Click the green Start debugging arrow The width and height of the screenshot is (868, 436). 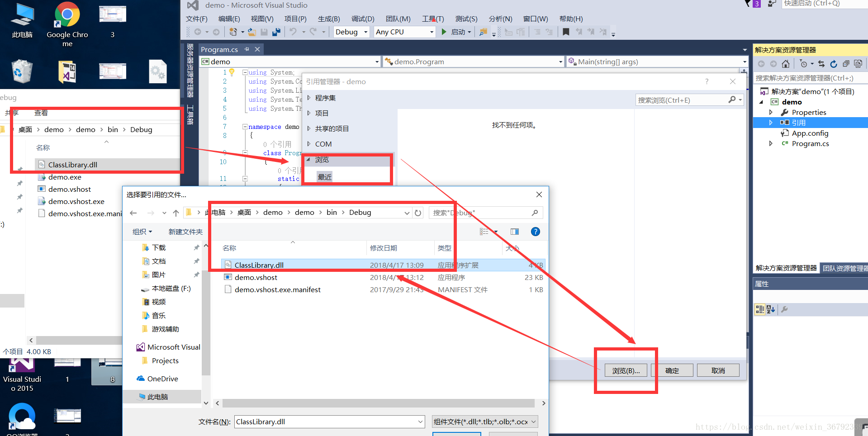[x=444, y=32]
